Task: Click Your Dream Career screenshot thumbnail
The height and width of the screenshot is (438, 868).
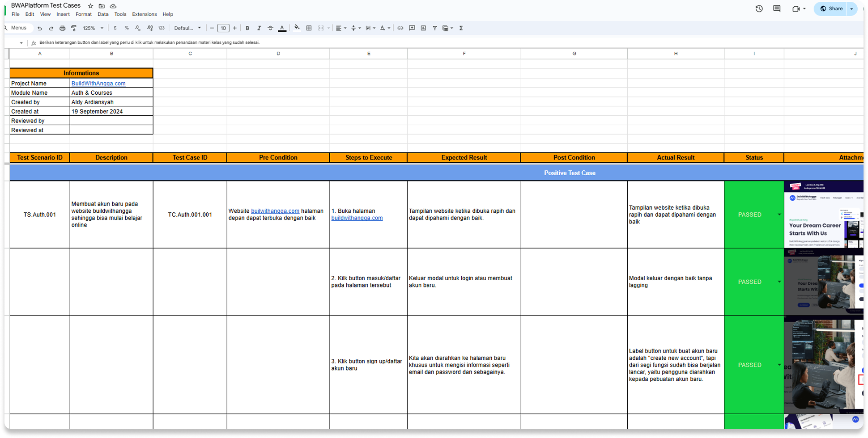Action: (x=824, y=215)
